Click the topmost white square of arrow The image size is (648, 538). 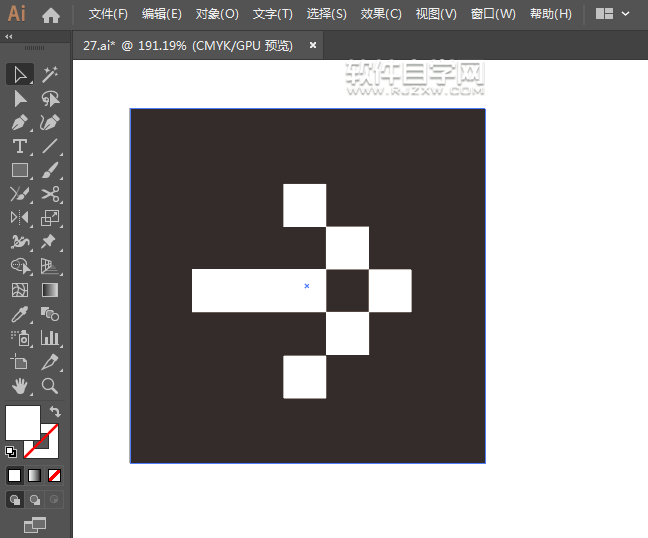[x=305, y=205]
